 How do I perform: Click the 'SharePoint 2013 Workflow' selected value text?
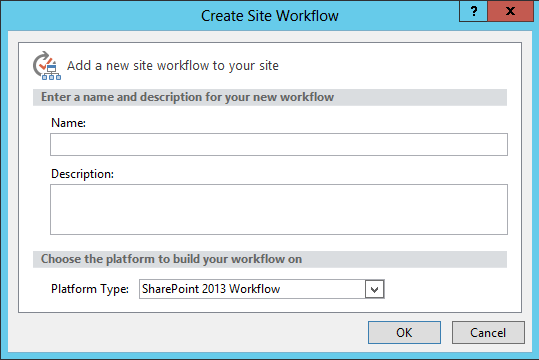[211, 289]
